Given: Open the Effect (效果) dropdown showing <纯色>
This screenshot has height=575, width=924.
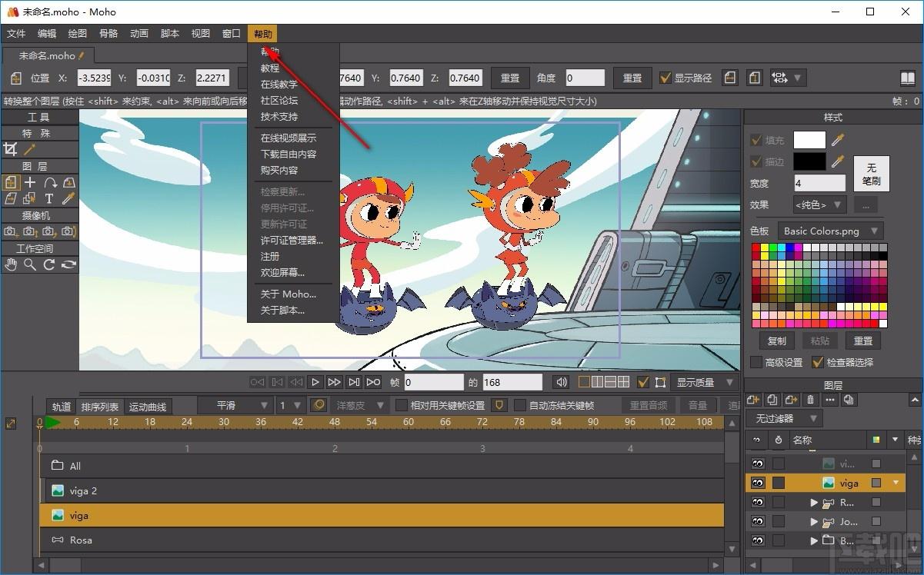Looking at the screenshot, I should click(819, 204).
